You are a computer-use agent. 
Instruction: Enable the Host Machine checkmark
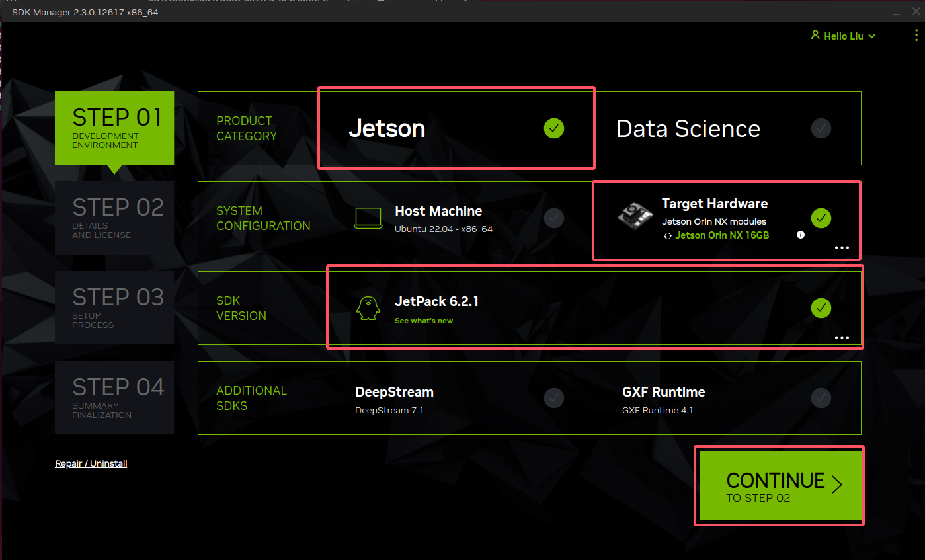(554, 218)
